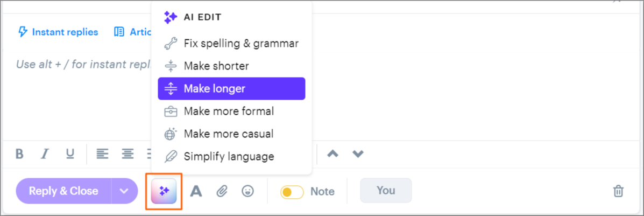644x216 pixels.
Task: Center align the text
Action: pyautogui.click(x=128, y=154)
